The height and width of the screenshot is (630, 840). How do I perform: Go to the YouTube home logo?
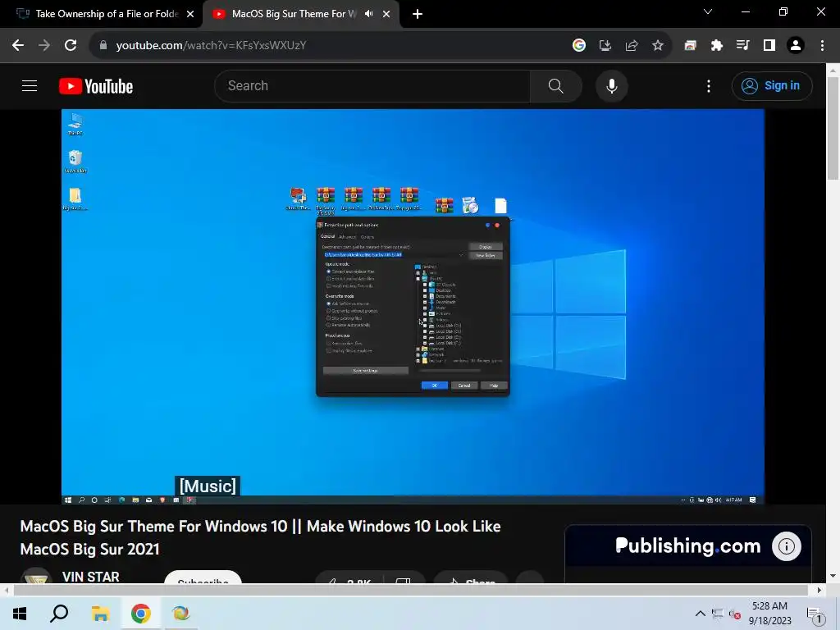click(x=96, y=86)
